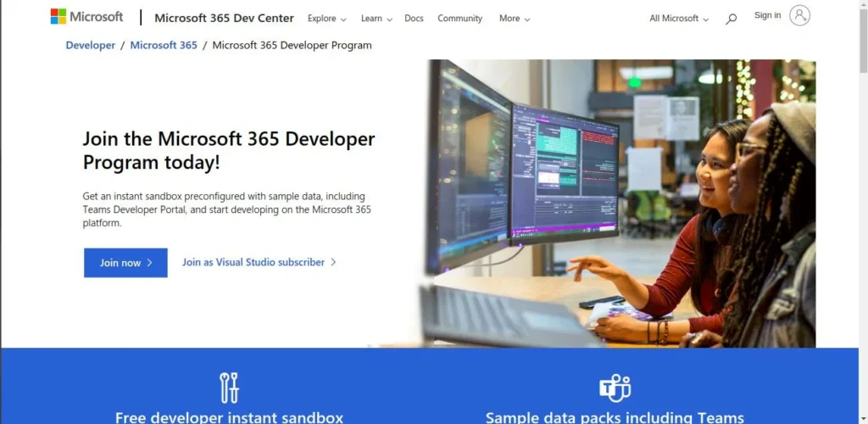
Task: Open the All Microsoft dropdown
Action: (679, 19)
